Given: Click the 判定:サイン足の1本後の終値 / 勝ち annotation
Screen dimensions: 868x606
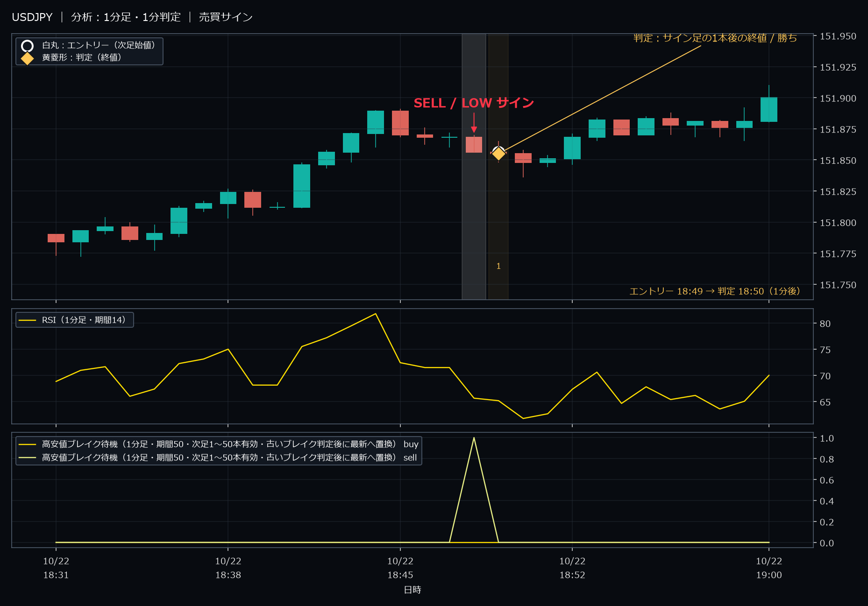Looking at the screenshot, I should click(715, 38).
